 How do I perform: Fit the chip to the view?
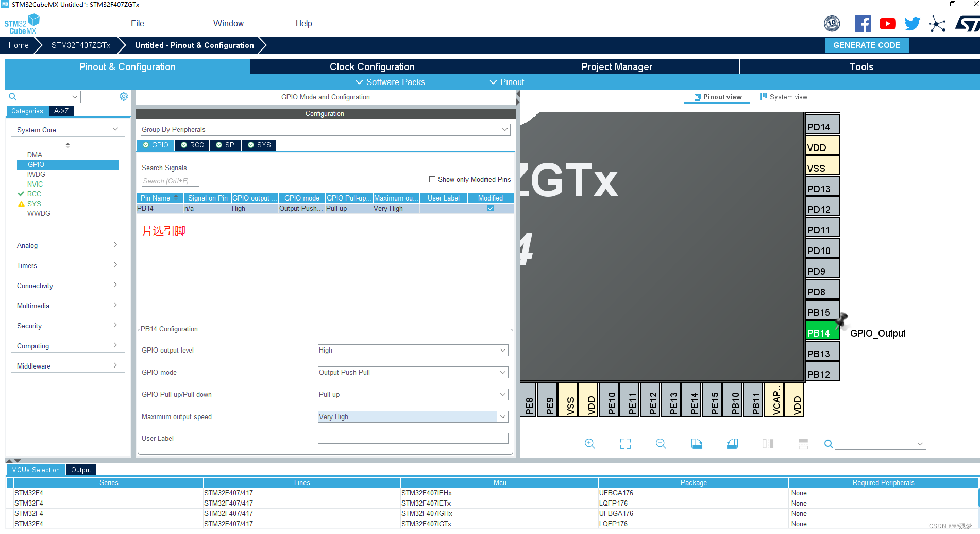[x=626, y=444]
